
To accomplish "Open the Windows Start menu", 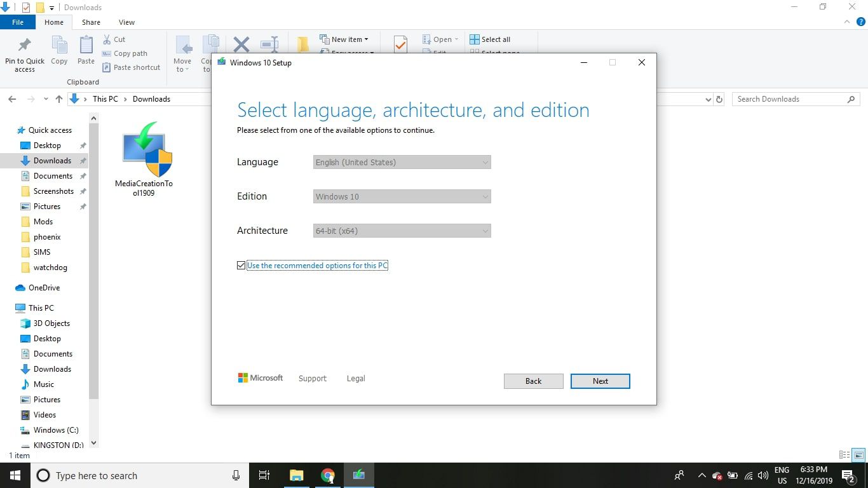I will (15, 475).
